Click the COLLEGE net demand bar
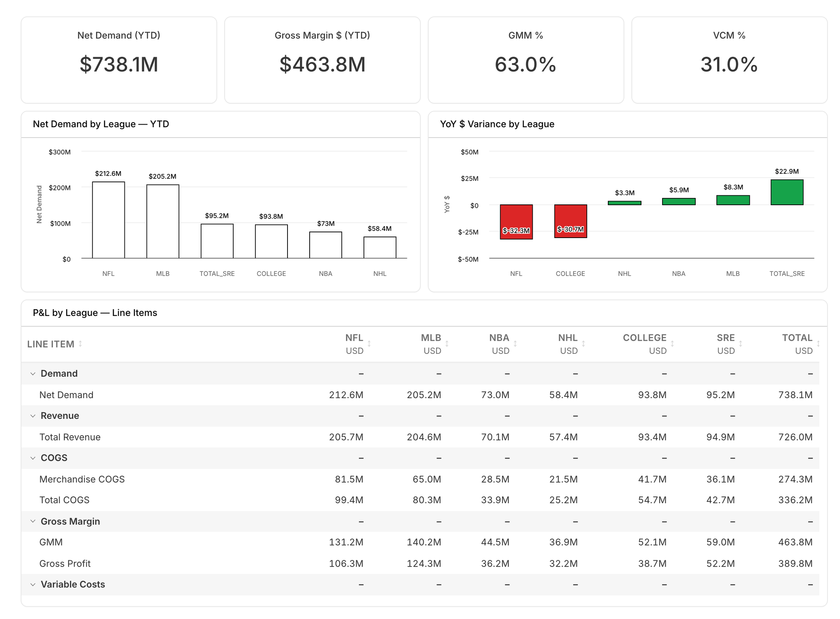The width and height of the screenshot is (840, 619). [x=271, y=241]
